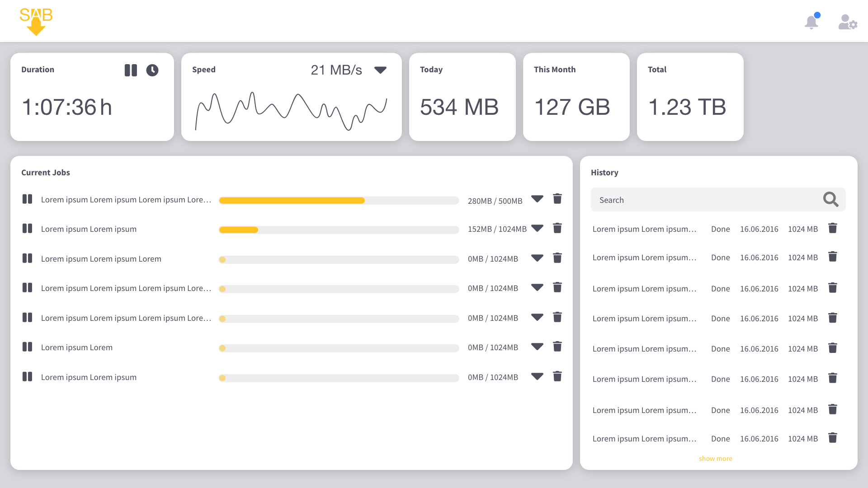The height and width of the screenshot is (488, 868).
Task: Pause the 280MB / 500MB job
Action: click(x=27, y=199)
